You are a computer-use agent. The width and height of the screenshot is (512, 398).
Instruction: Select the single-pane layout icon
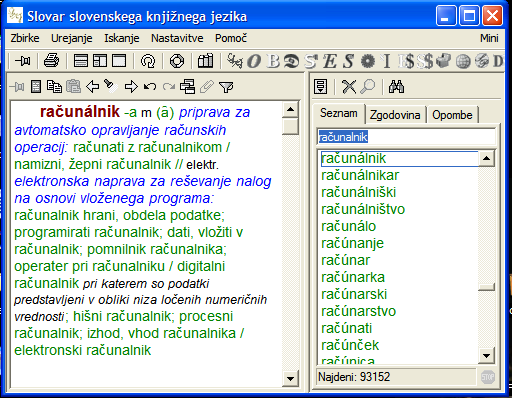(119, 61)
